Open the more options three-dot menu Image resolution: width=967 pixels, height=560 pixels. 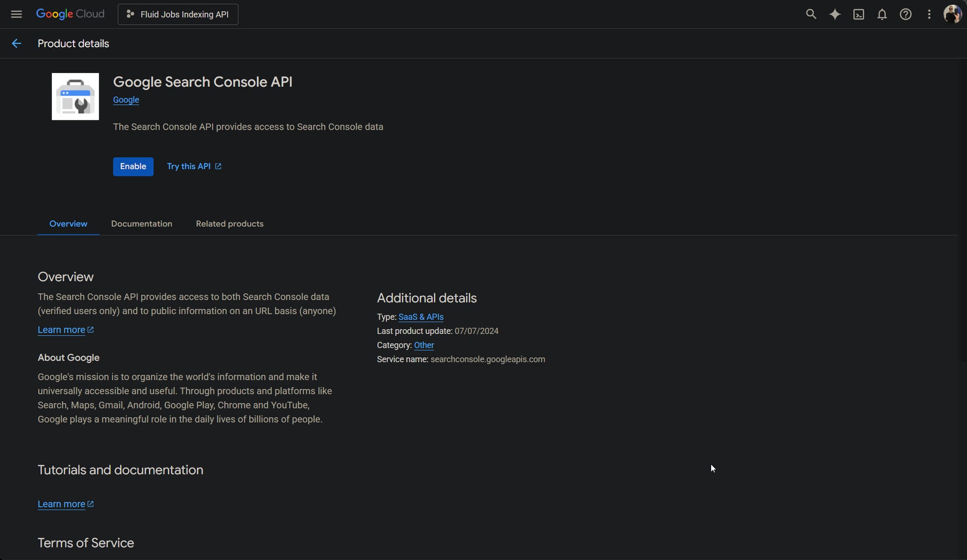tap(929, 14)
